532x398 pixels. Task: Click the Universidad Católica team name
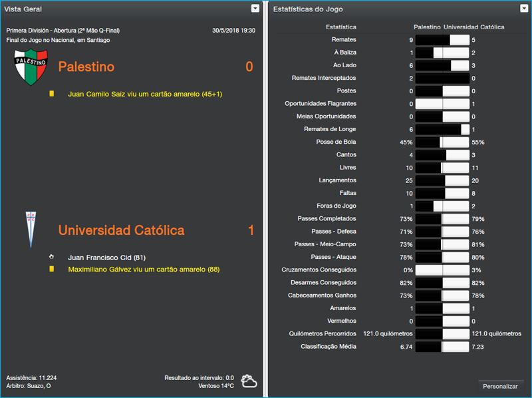tap(120, 230)
